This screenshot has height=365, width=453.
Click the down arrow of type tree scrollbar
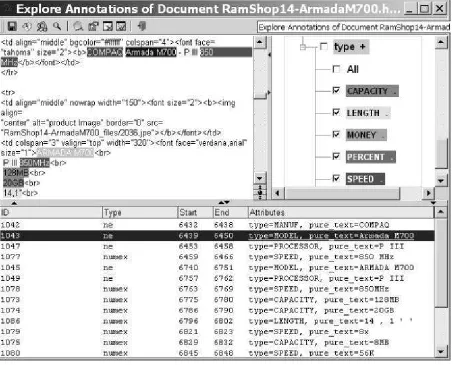(441, 181)
